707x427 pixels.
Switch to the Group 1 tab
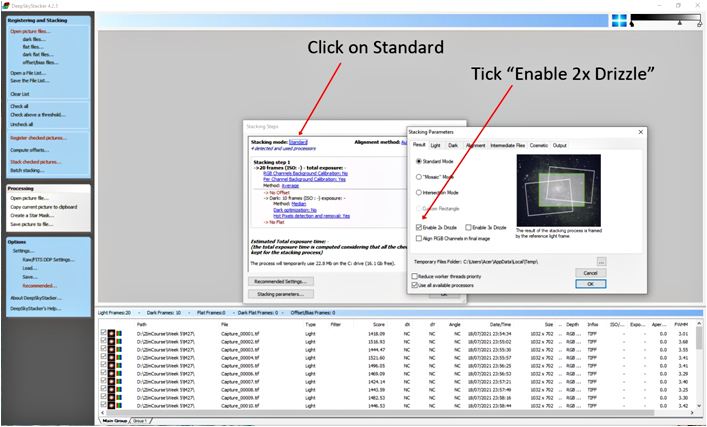coord(140,421)
